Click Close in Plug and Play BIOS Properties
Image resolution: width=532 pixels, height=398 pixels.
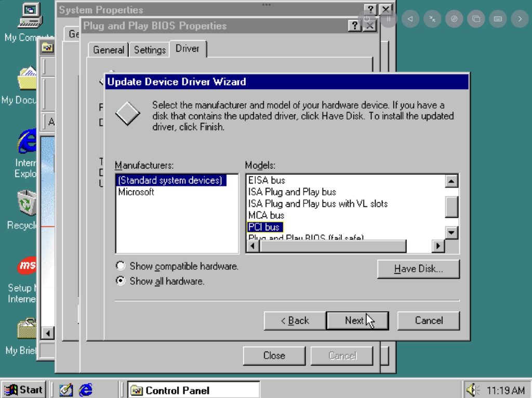(274, 355)
